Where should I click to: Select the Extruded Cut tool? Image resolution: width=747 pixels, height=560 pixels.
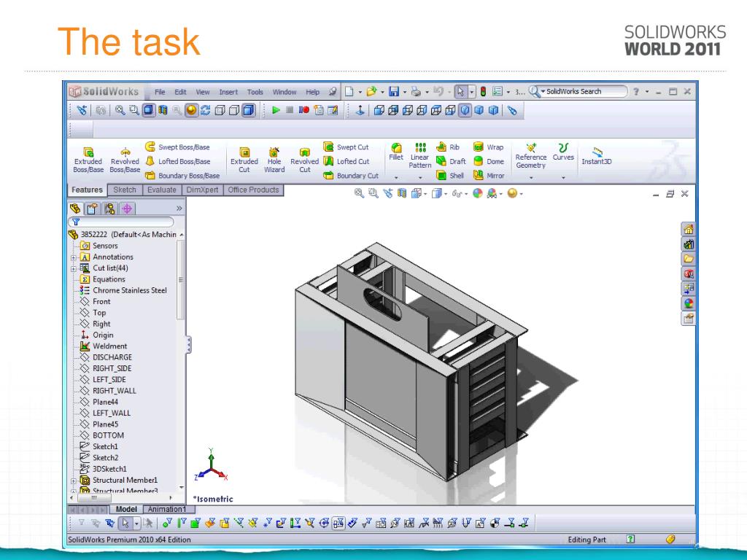[244, 160]
